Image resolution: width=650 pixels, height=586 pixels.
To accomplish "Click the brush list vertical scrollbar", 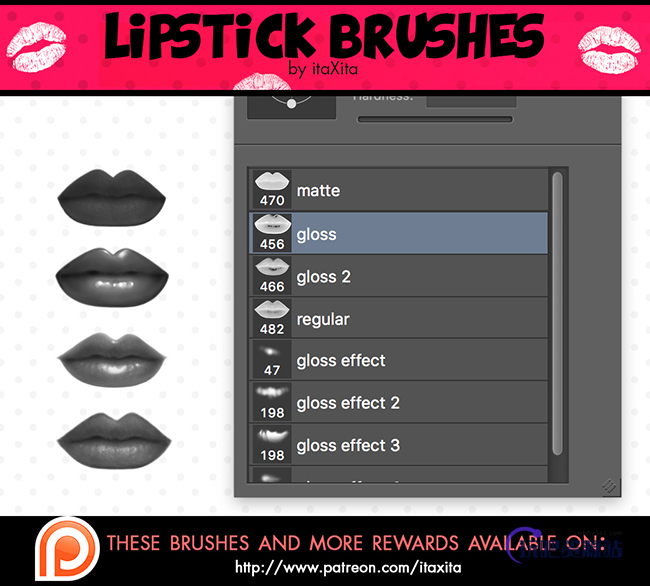I will [557, 313].
